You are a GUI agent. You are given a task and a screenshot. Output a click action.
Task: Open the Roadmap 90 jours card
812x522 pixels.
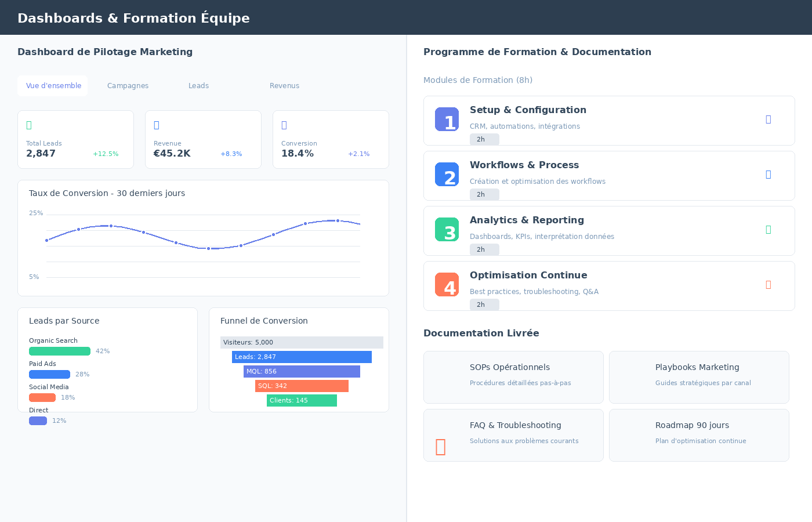coord(699,435)
